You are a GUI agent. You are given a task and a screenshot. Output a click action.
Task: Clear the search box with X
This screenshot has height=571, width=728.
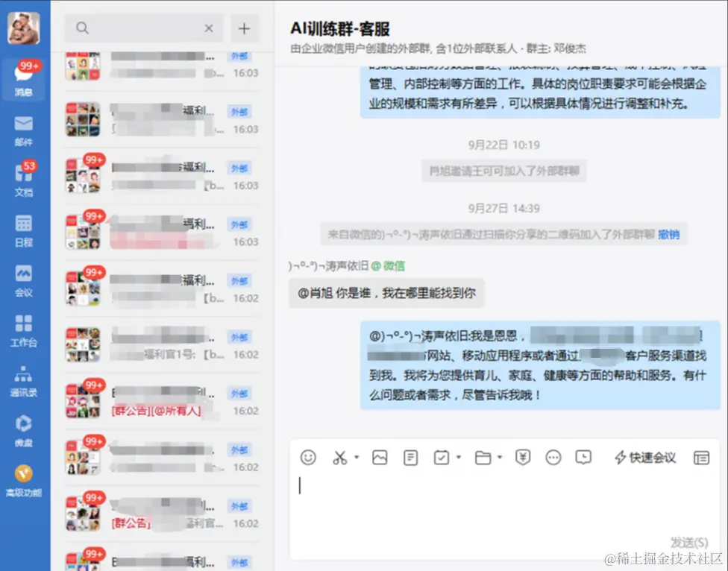click(x=209, y=28)
